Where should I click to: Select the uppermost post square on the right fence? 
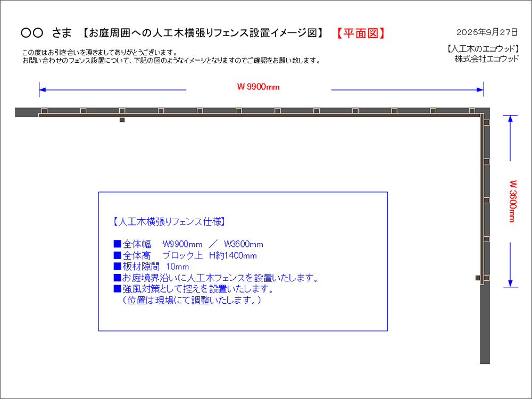(x=486, y=122)
